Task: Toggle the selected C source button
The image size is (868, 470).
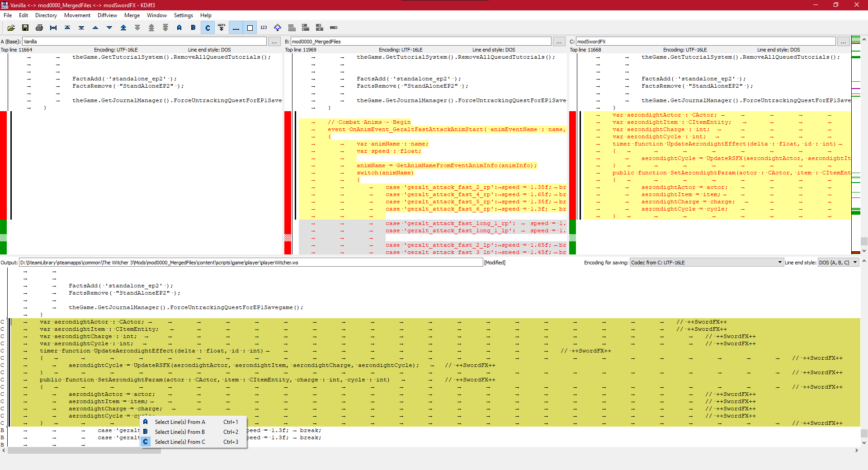Action: pos(208,28)
